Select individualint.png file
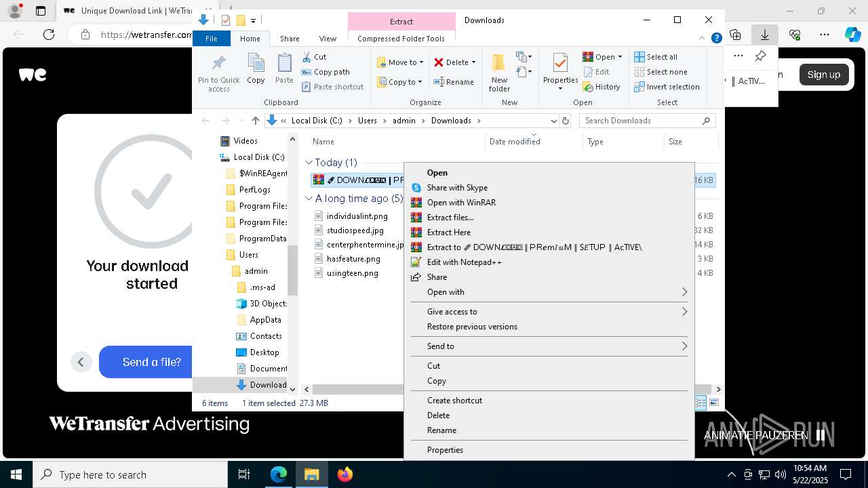Screen dimensions: 868x488 click(x=357, y=216)
